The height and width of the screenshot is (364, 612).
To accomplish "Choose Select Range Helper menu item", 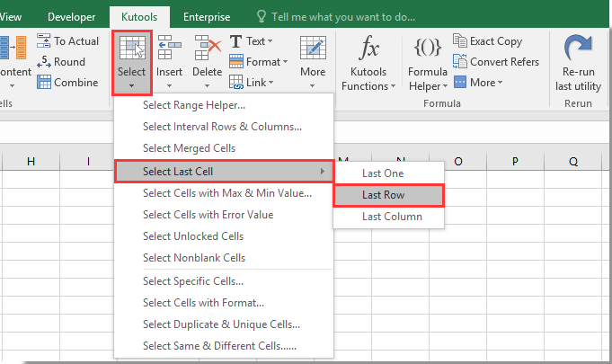I will pos(224,105).
